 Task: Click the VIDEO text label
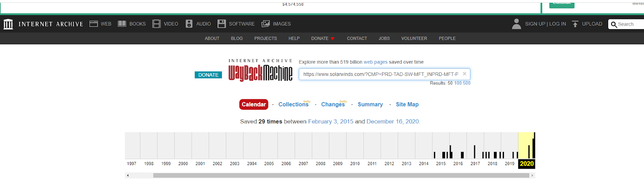171,24
